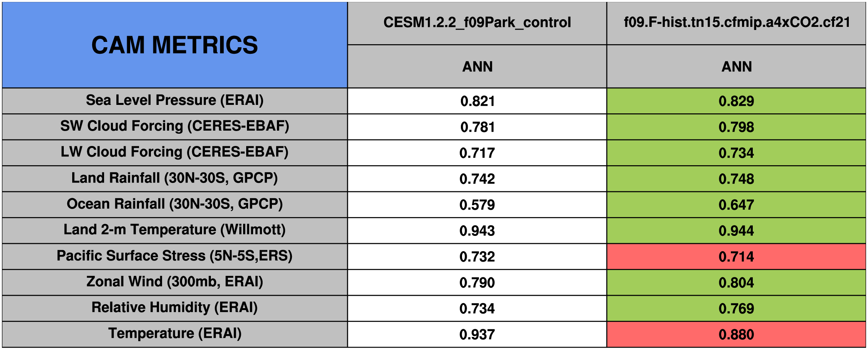The image size is (868, 350).
Task: Click the green cell showing 0.647
Action: (736, 205)
